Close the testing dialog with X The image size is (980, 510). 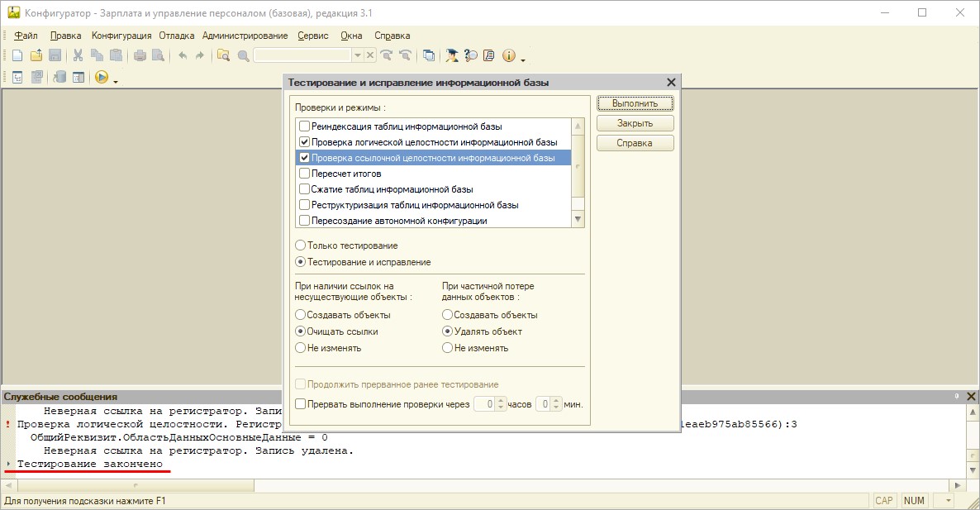click(x=671, y=82)
